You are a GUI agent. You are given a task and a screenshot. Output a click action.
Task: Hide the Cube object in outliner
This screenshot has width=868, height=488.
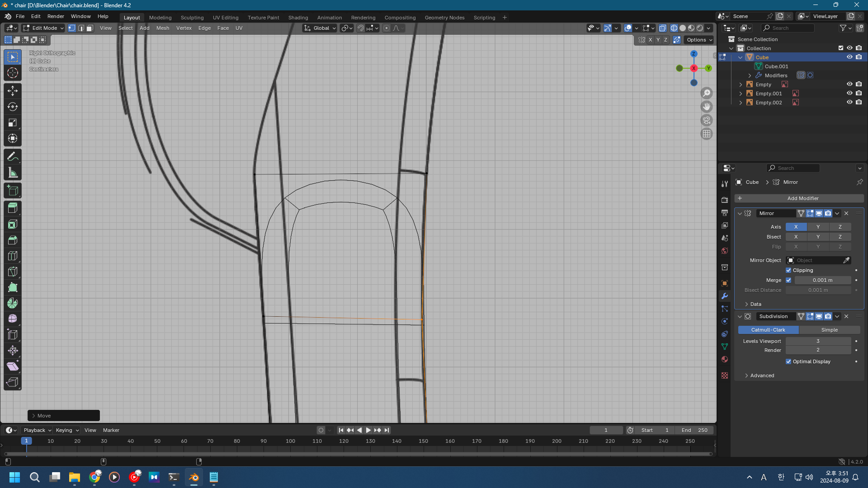[x=849, y=57]
